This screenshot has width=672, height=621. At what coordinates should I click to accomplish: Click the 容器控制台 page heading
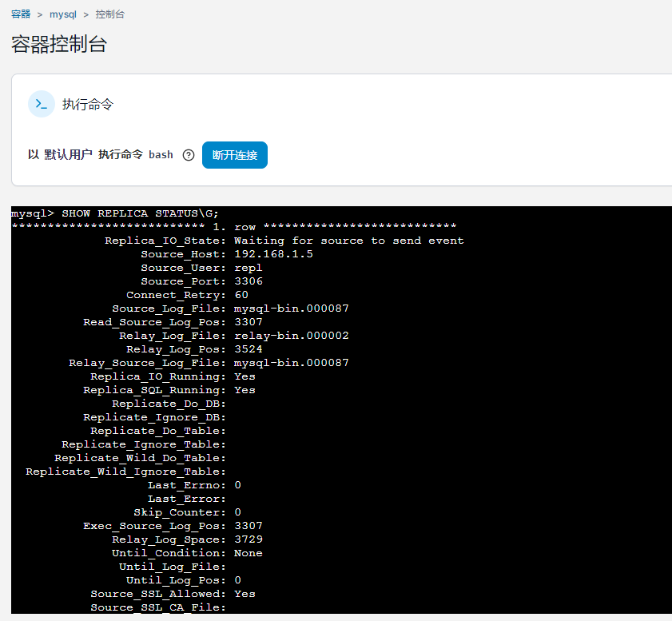tap(59, 45)
